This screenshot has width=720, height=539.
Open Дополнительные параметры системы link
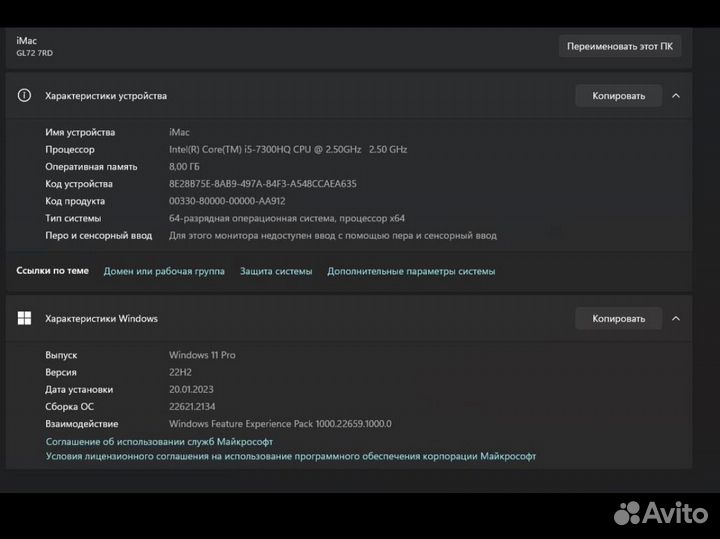coord(411,271)
